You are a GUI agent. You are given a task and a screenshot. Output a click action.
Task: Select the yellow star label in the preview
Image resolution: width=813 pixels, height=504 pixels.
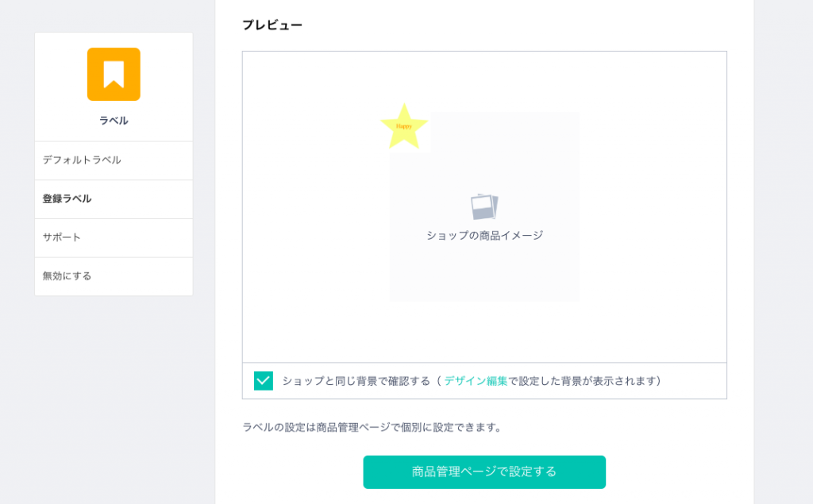pyautogui.click(x=404, y=125)
